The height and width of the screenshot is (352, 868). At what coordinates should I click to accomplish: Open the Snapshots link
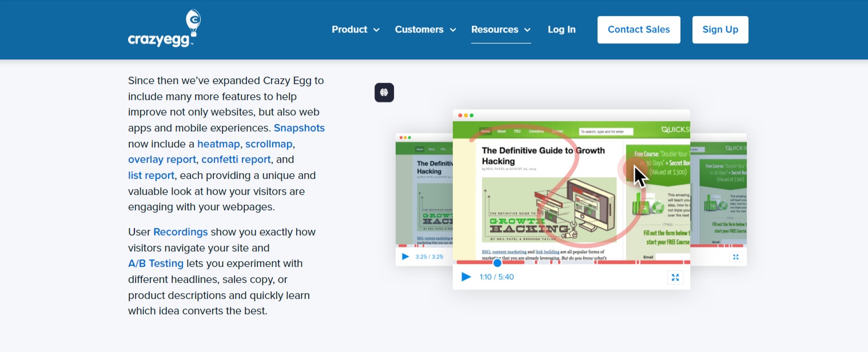point(299,128)
